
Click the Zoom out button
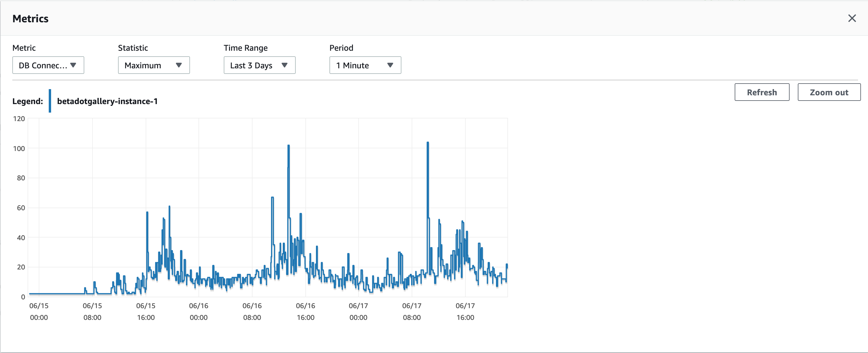829,92
